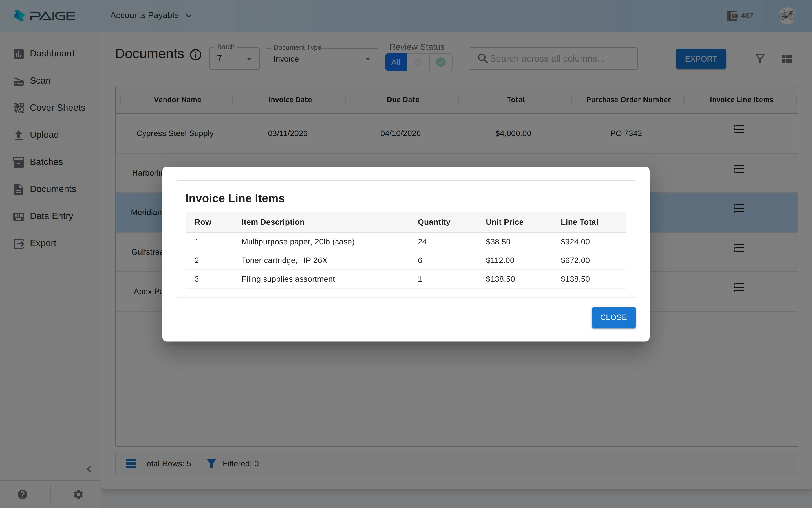The height and width of the screenshot is (508, 812).
Task: Open the filter funnel icon
Action: (x=760, y=59)
